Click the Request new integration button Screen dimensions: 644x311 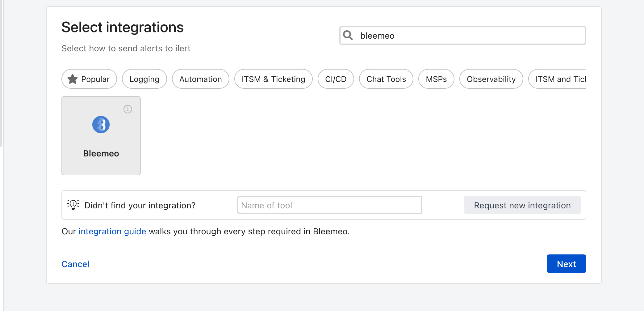pos(522,205)
